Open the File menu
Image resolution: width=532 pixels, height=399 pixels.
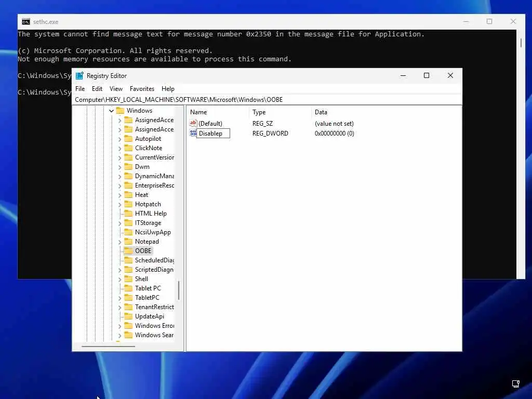click(x=80, y=88)
